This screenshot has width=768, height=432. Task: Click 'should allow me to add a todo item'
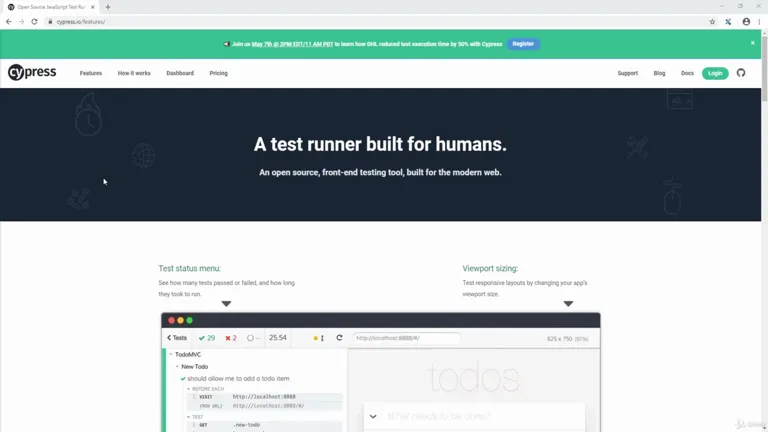(x=238, y=379)
